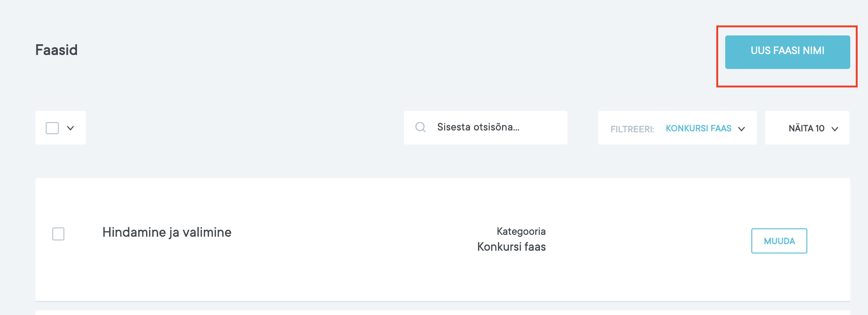
Task: Open the NÄITA 10 page-size dropdown
Action: [x=807, y=128]
